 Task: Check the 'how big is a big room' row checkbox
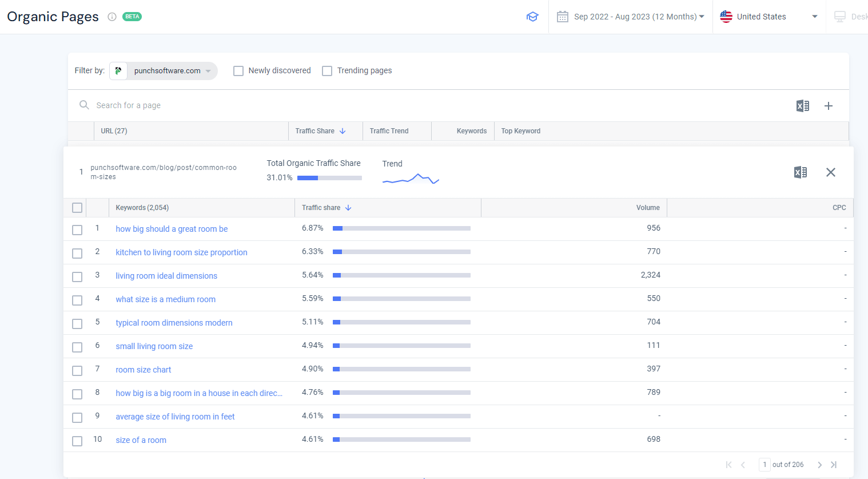pyautogui.click(x=77, y=394)
